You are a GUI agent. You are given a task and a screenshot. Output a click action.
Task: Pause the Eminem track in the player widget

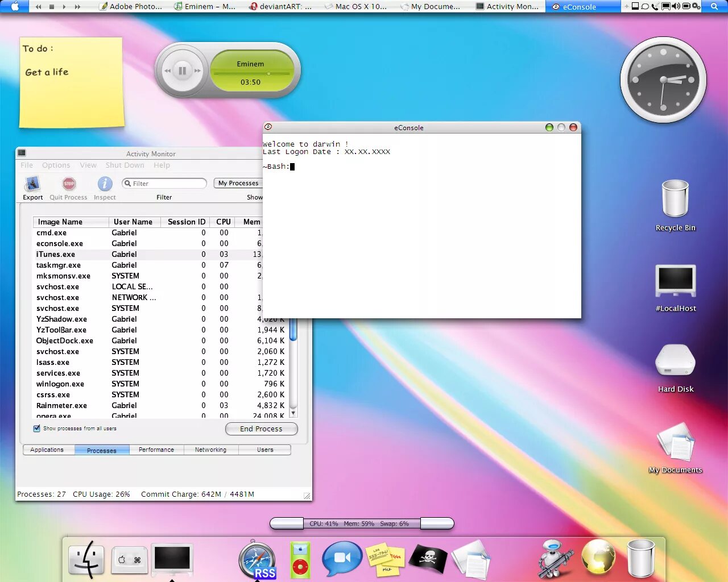click(x=182, y=70)
